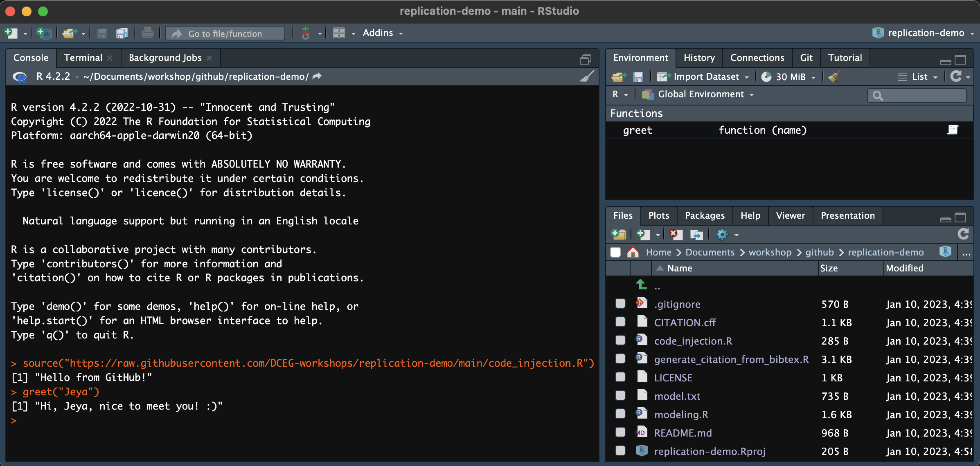The width and height of the screenshot is (980, 466).
Task: Sort files by the Modified column header
Action: click(928, 268)
